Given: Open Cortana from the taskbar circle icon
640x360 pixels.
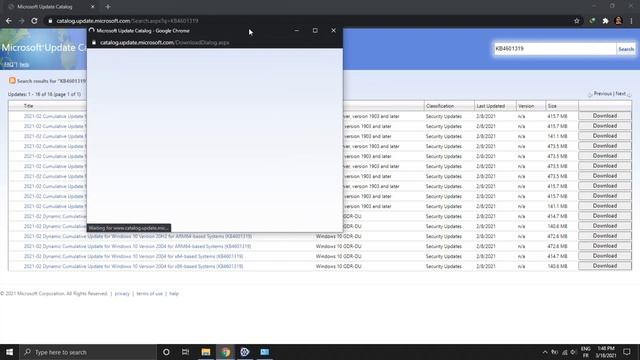Looking at the screenshot, I should coord(166,352).
